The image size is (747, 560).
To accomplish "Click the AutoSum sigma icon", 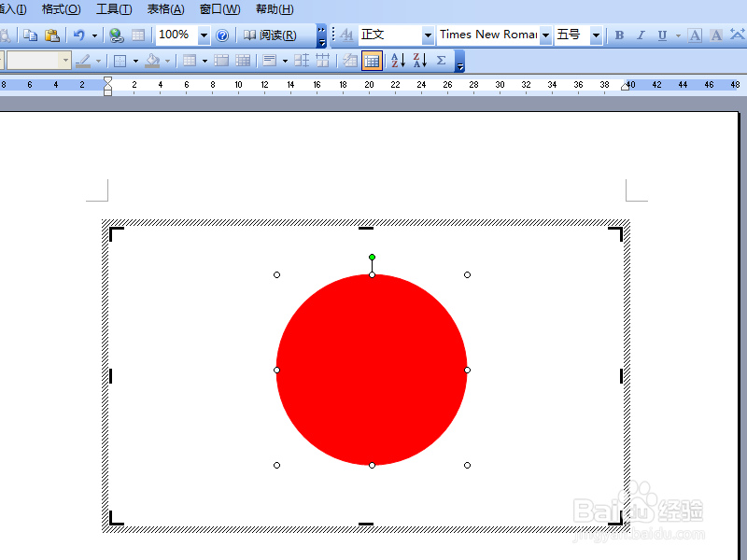I will tap(441, 62).
